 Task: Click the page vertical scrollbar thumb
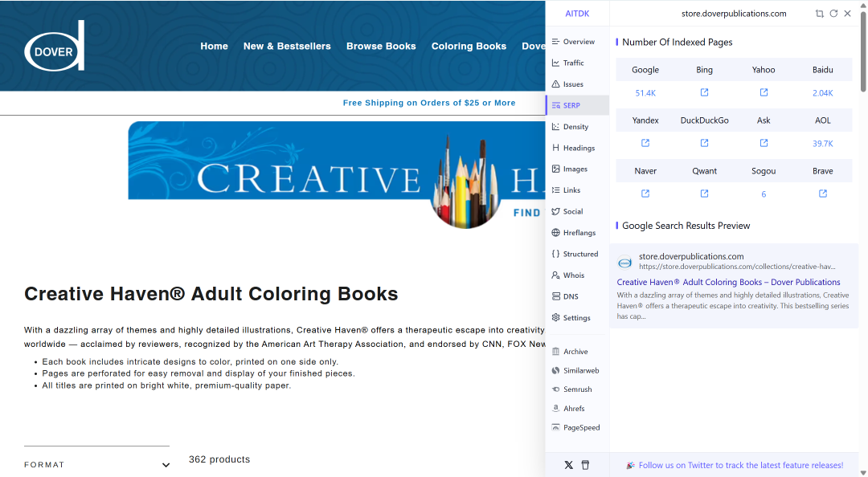coord(863,51)
